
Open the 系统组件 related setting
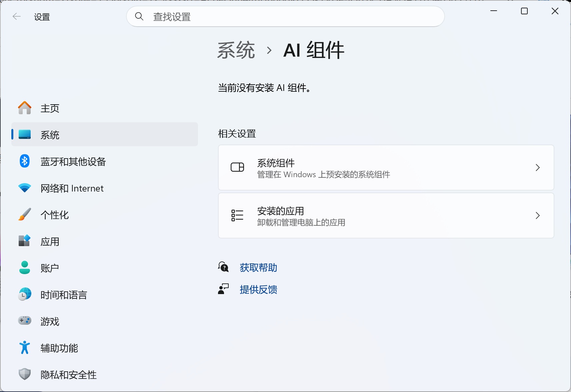click(x=386, y=168)
